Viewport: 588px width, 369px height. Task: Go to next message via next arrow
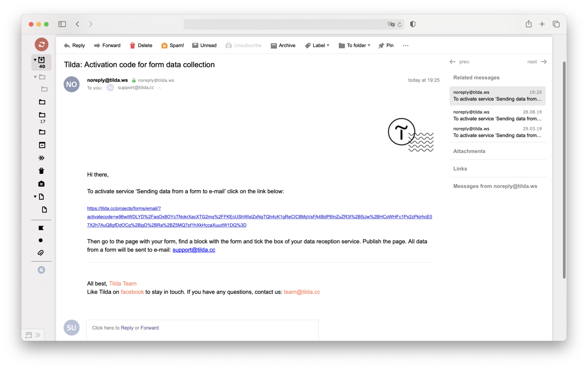pos(537,62)
